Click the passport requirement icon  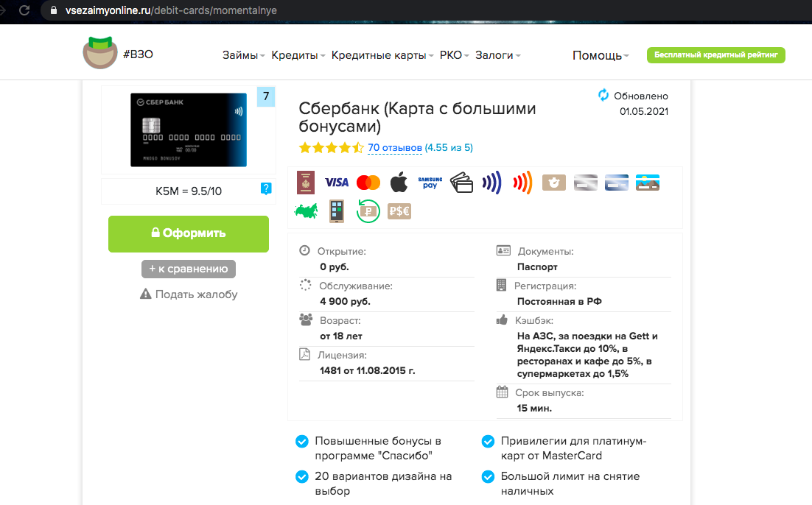pyautogui.click(x=306, y=183)
